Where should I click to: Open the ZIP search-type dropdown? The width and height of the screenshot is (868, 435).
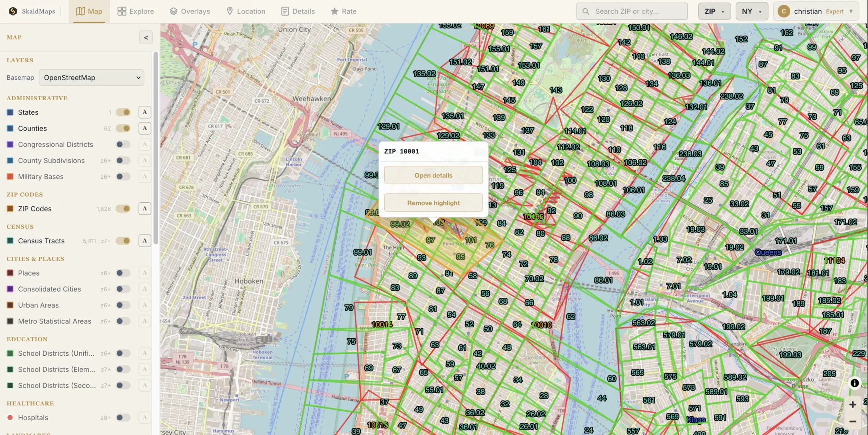tap(714, 11)
